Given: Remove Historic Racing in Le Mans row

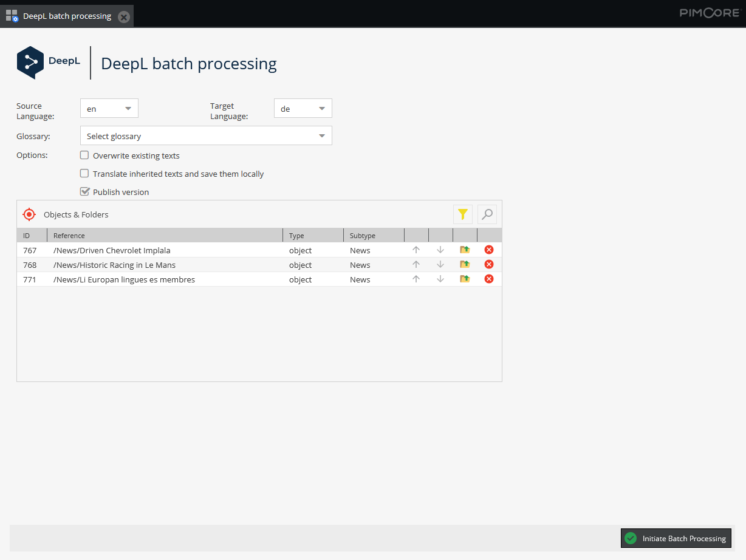Looking at the screenshot, I should (x=489, y=264).
